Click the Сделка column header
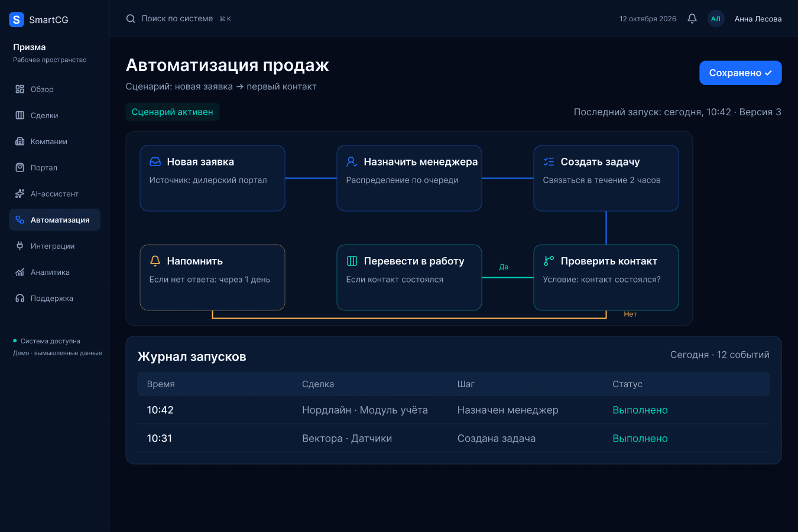 318,384
